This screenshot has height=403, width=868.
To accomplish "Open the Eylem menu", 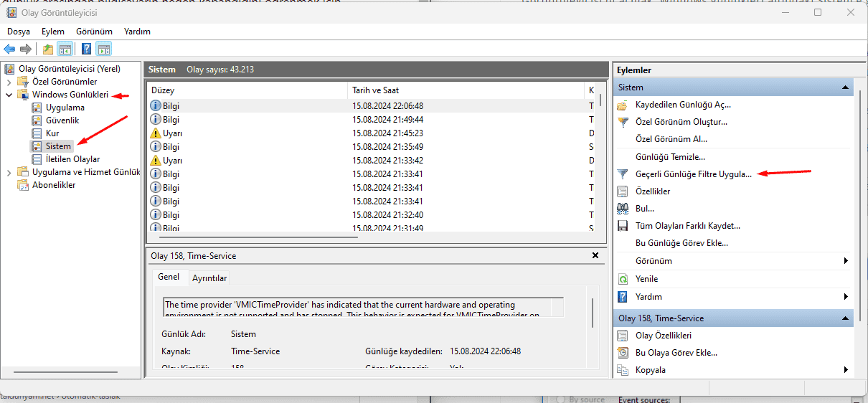I will (x=53, y=32).
